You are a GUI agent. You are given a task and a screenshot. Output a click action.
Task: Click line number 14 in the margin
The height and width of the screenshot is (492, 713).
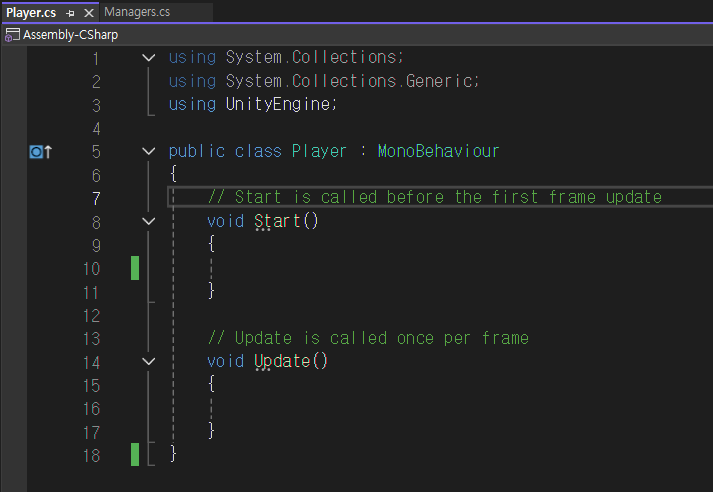(x=91, y=362)
